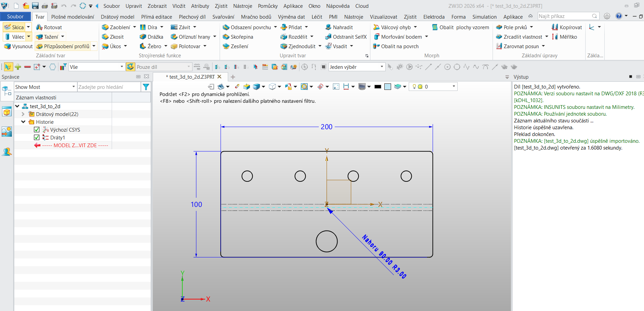Click the blue Soubor file button
This screenshot has width=644, height=311.
[x=15, y=16]
